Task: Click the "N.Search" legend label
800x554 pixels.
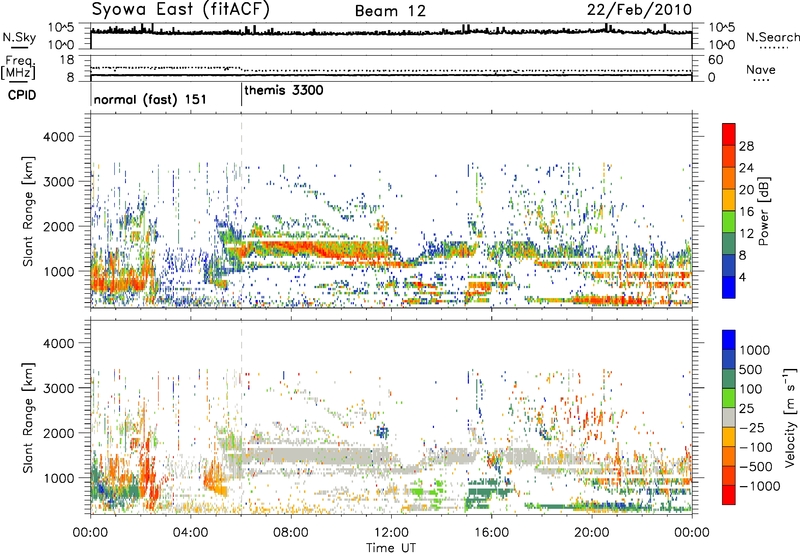Action: click(x=772, y=37)
